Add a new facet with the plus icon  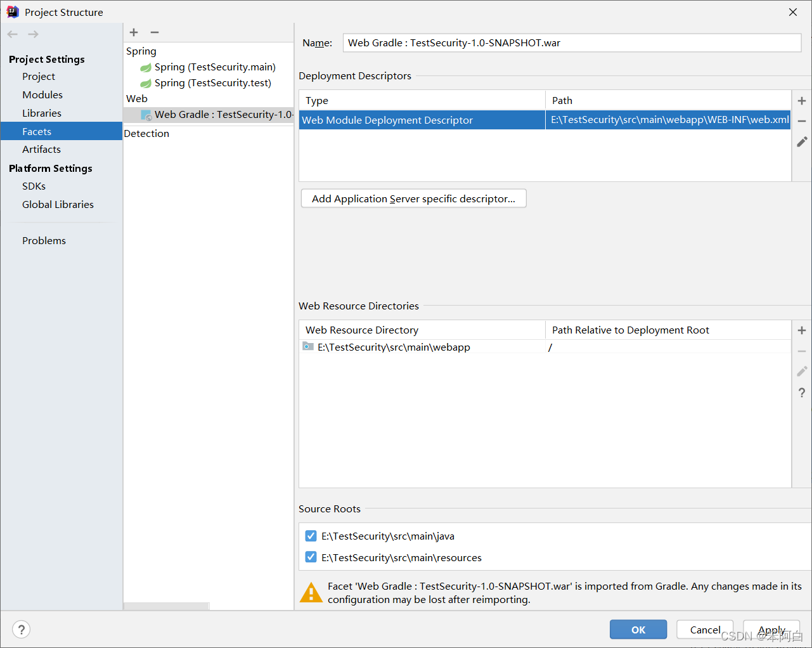[134, 32]
